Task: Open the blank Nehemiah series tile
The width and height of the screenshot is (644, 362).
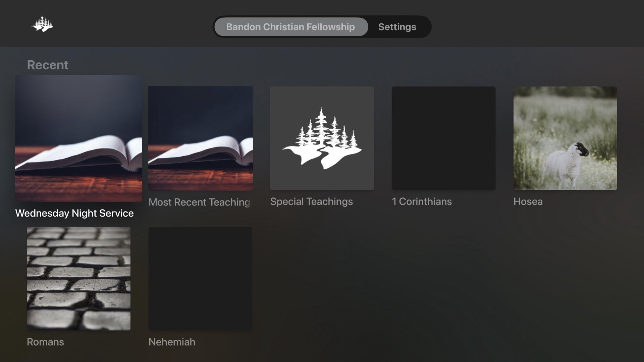Action: tap(200, 279)
